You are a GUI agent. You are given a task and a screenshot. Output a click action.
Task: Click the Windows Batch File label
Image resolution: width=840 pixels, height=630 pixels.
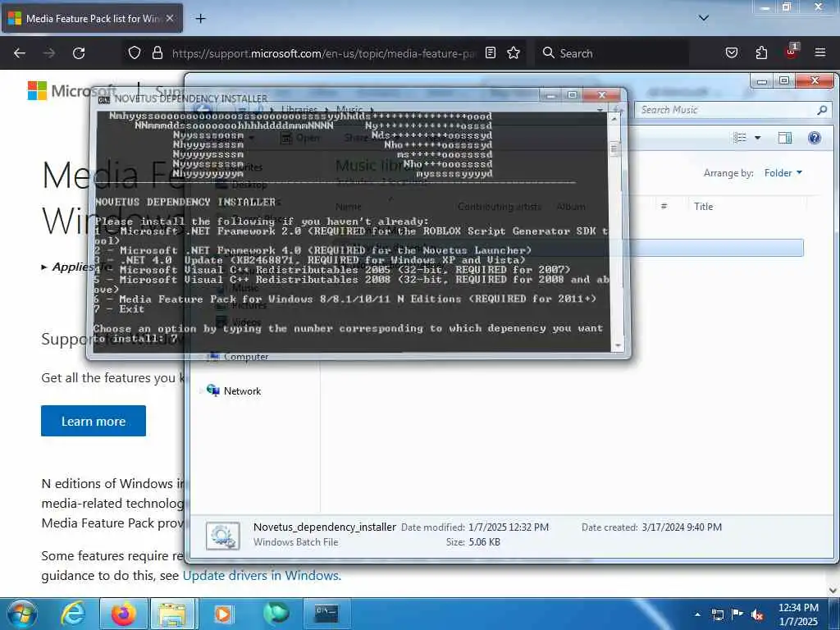click(x=295, y=542)
